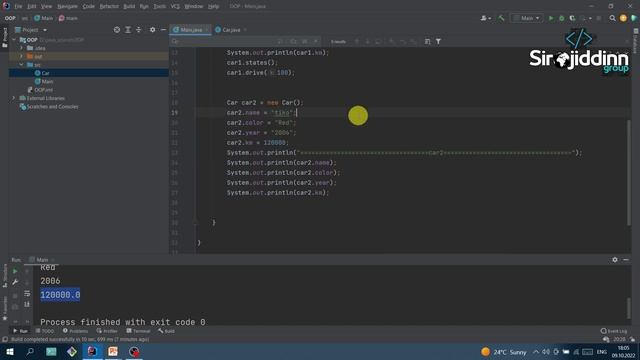Select Main class in Project tree

pos(47,82)
